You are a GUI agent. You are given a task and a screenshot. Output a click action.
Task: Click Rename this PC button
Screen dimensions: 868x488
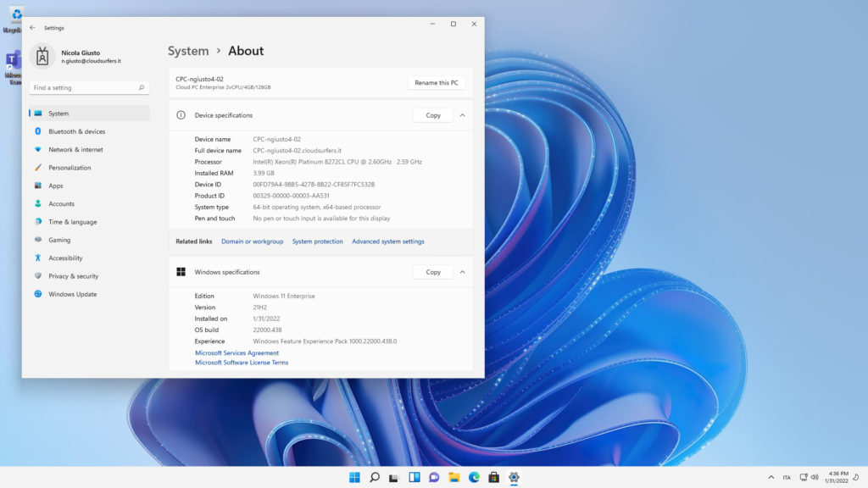click(x=437, y=82)
